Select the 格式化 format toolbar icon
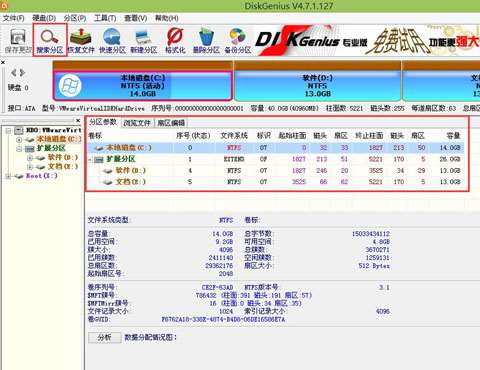This screenshot has width=480, height=370. 175,41
